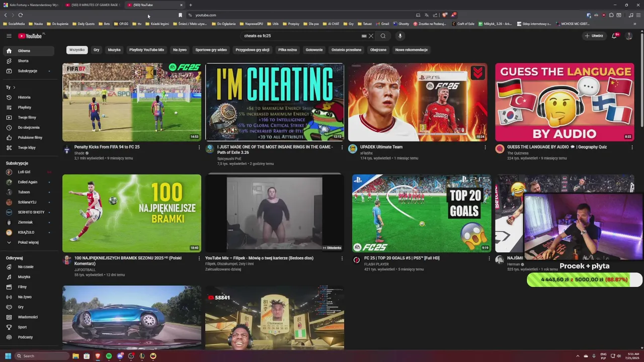Select the Przygodowe gry akcji chip
Screen dimensions: 644x362
(x=253, y=50)
